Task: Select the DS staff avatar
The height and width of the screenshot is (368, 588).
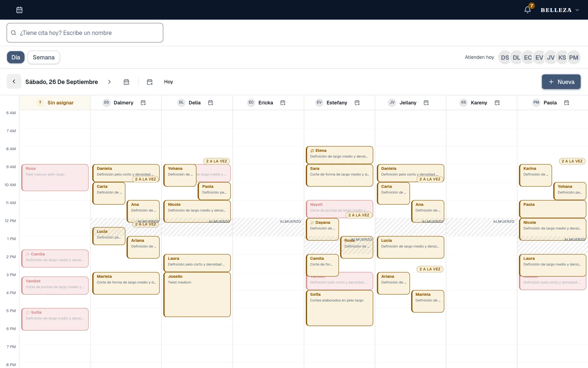Action: tap(505, 58)
